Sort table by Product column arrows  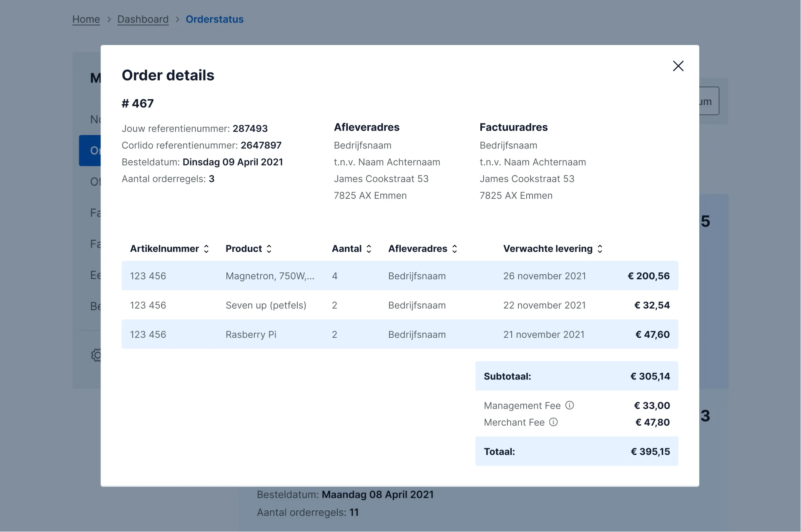tap(269, 249)
